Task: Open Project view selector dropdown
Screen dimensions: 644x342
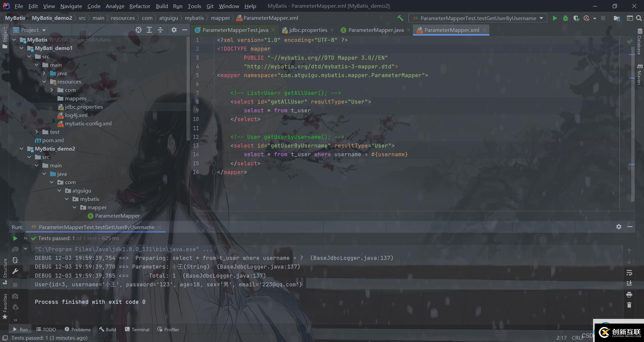Action: 30,30
